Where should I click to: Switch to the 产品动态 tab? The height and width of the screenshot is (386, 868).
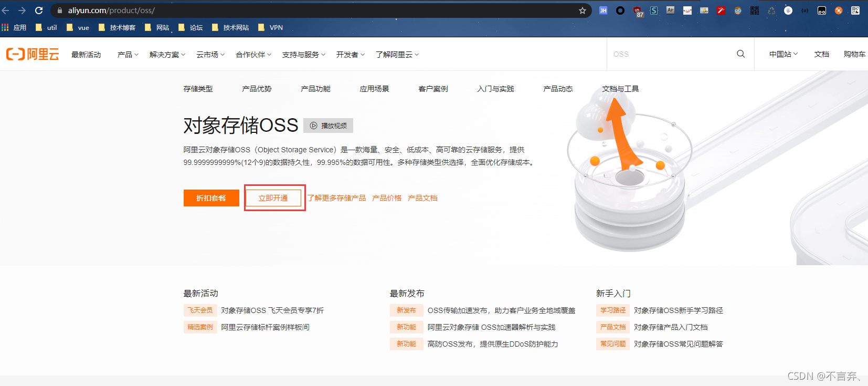coord(558,89)
